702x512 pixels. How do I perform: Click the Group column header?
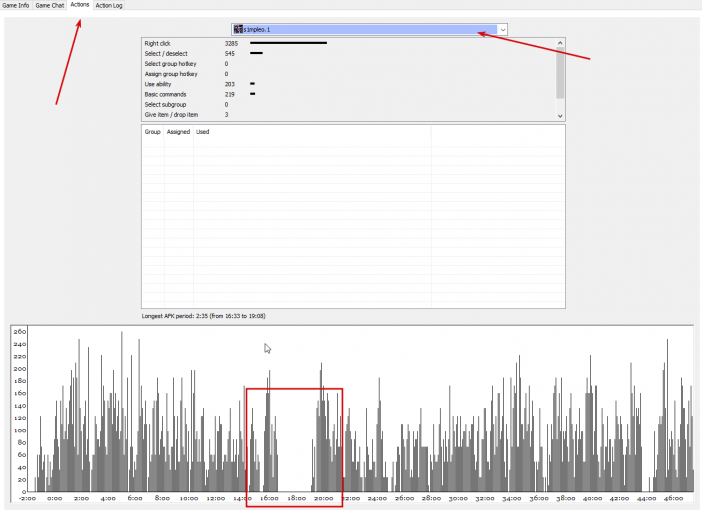tap(153, 132)
